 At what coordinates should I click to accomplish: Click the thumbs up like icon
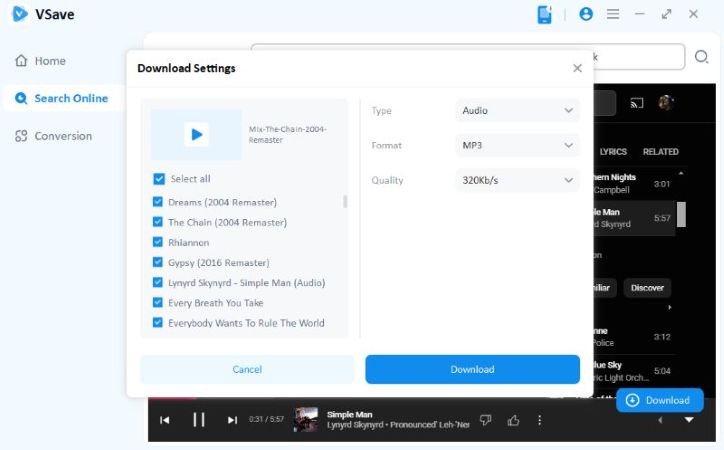[x=513, y=420]
